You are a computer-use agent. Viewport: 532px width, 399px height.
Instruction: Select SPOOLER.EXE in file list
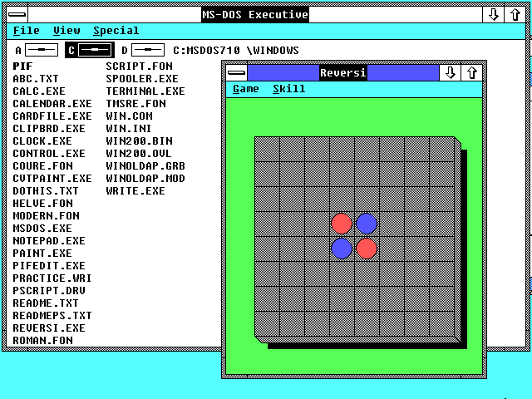142,79
